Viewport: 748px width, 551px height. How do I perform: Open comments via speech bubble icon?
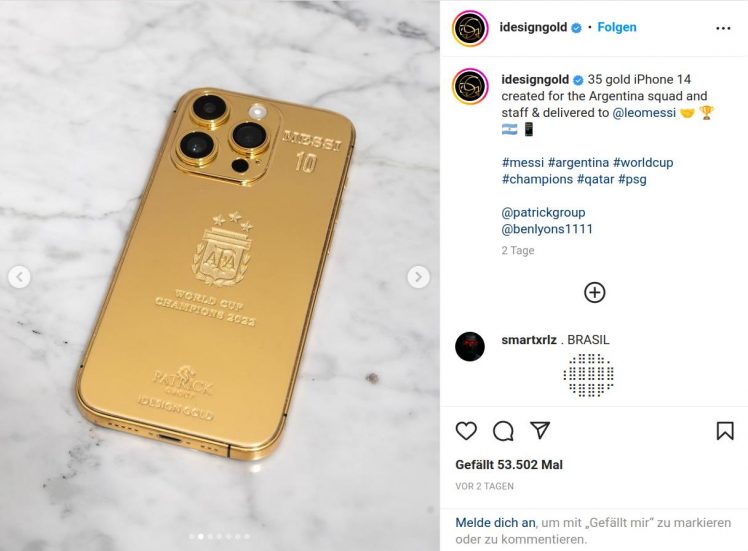tap(503, 431)
